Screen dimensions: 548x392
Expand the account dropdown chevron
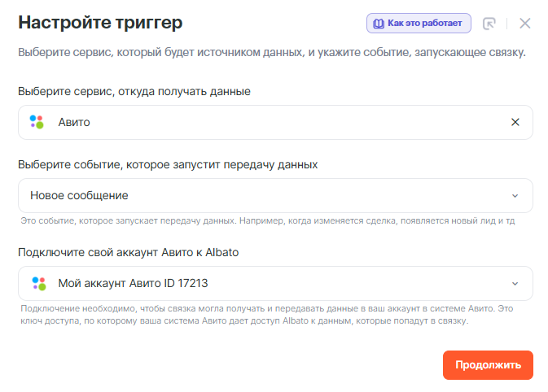tap(515, 283)
